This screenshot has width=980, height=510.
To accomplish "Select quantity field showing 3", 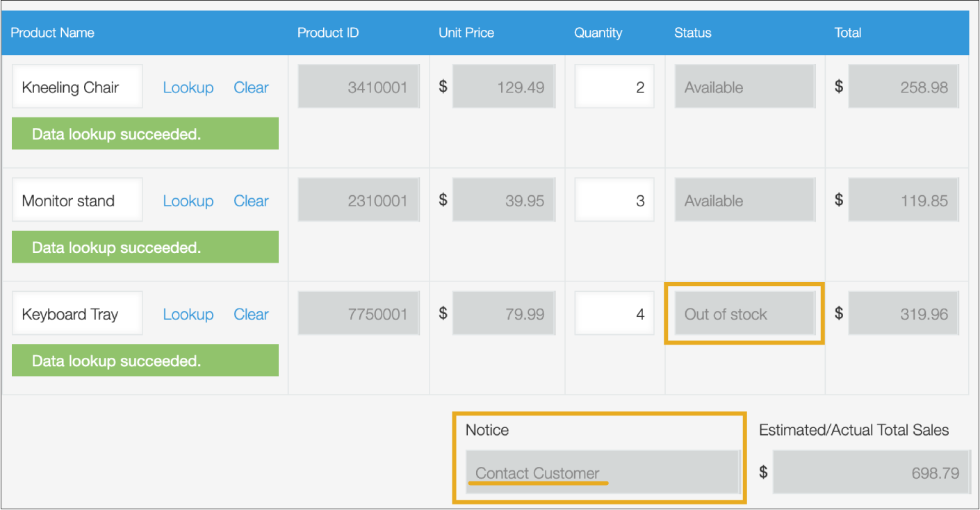I will [x=614, y=200].
